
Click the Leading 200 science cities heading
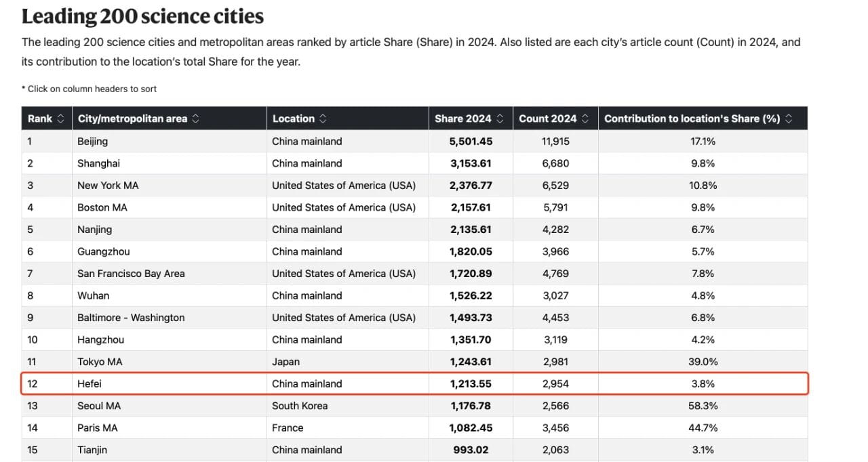click(142, 15)
